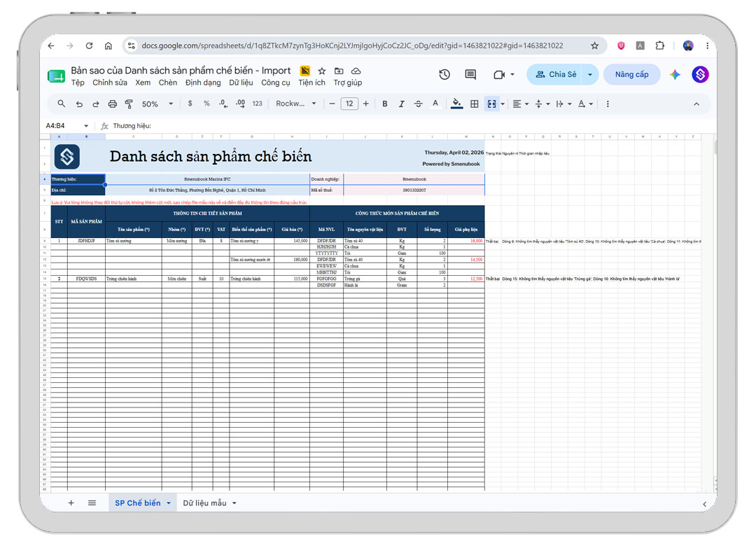The image size is (756, 546).
Task: Apply italic formatting
Action: [401, 104]
